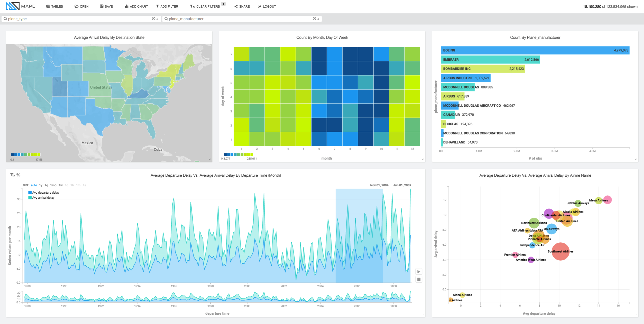644x324 pixels.
Task: Set bin size to 1d
Action: pos(67,185)
